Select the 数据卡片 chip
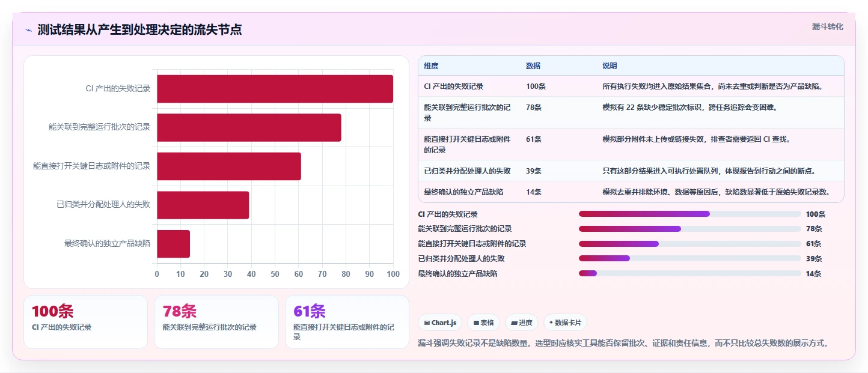 pos(565,323)
